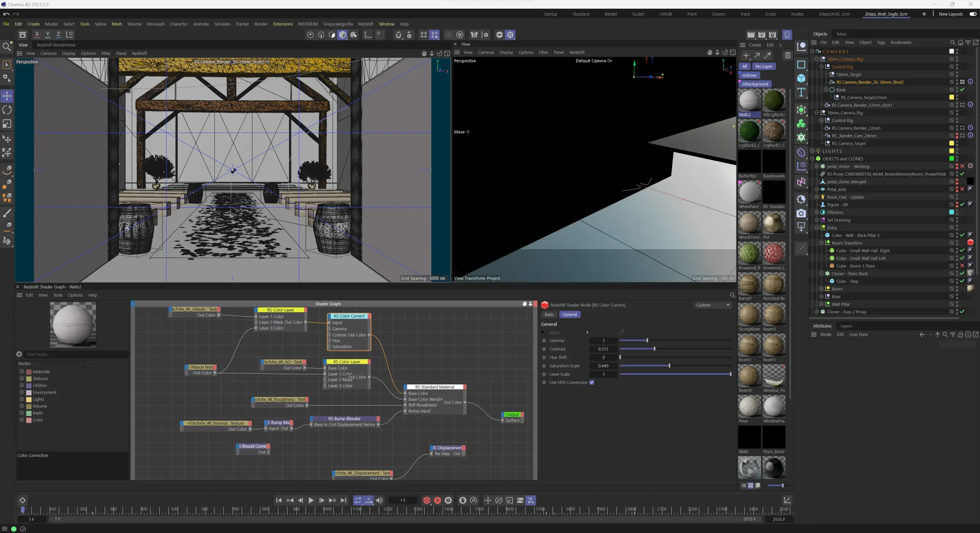
Task: Click the Text spline tool icon
Action: coord(801,92)
